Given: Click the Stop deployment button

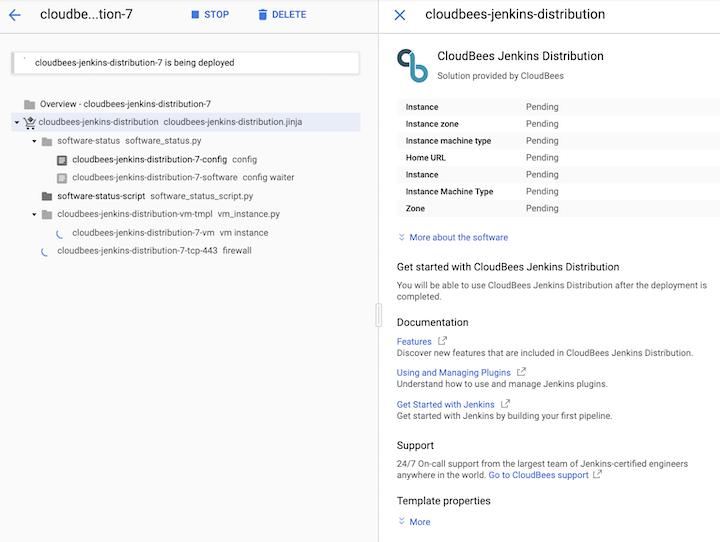Looking at the screenshot, I should (210, 15).
